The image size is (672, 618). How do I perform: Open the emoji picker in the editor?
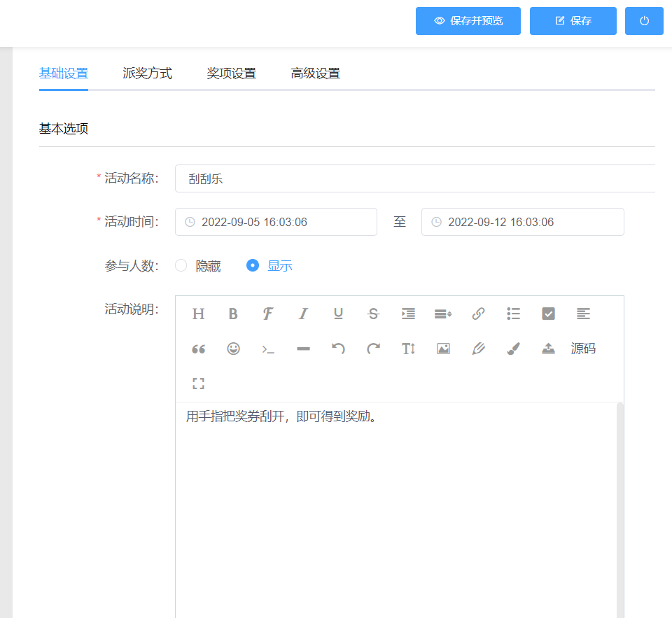click(233, 349)
